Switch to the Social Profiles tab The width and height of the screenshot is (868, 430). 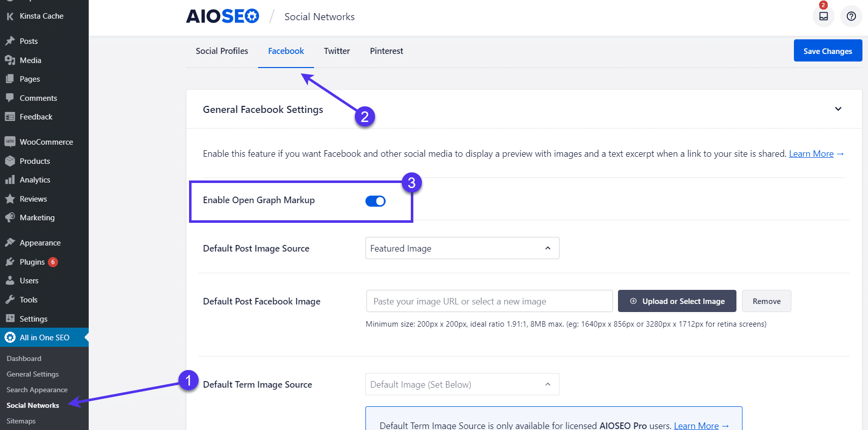tap(222, 51)
